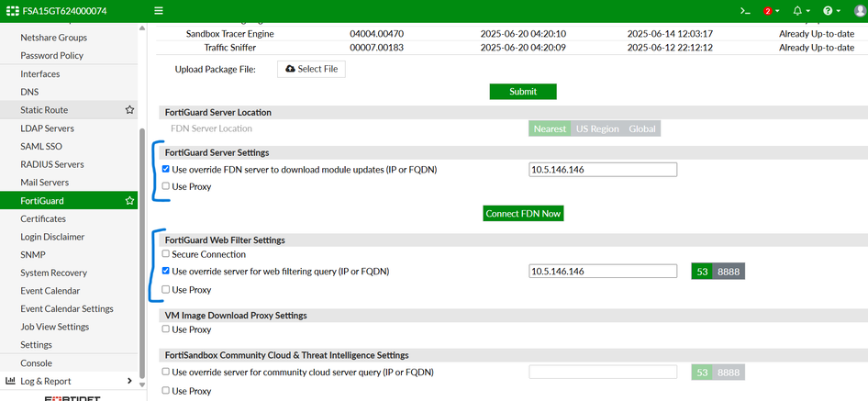Open the CLI console icon in header
This screenshot has height=401, width=868.
click(x=746, y=11)
